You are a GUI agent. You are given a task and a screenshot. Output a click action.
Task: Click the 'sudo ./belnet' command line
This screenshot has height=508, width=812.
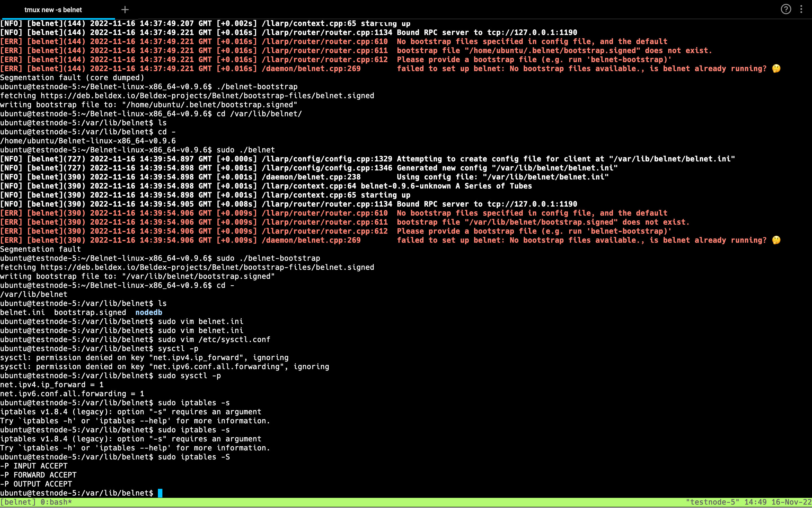246,150
